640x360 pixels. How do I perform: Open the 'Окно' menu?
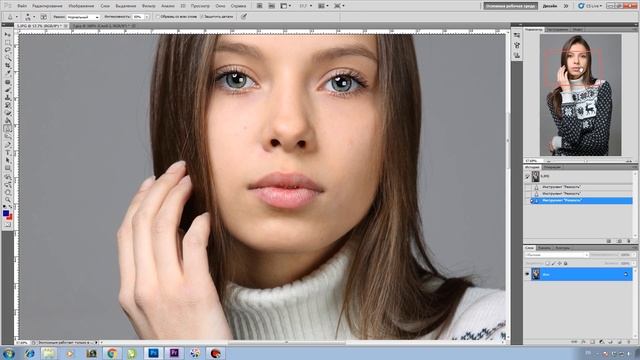point(220,6)
